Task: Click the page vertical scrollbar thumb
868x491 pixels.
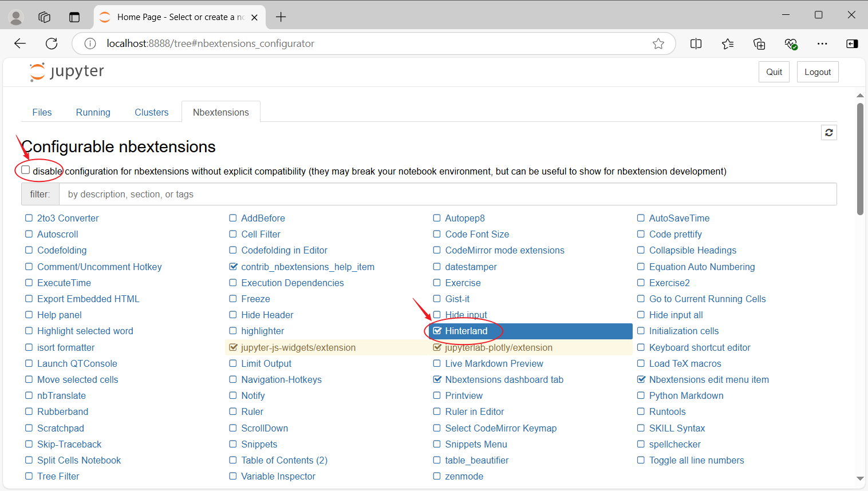Action: point(860,159)
